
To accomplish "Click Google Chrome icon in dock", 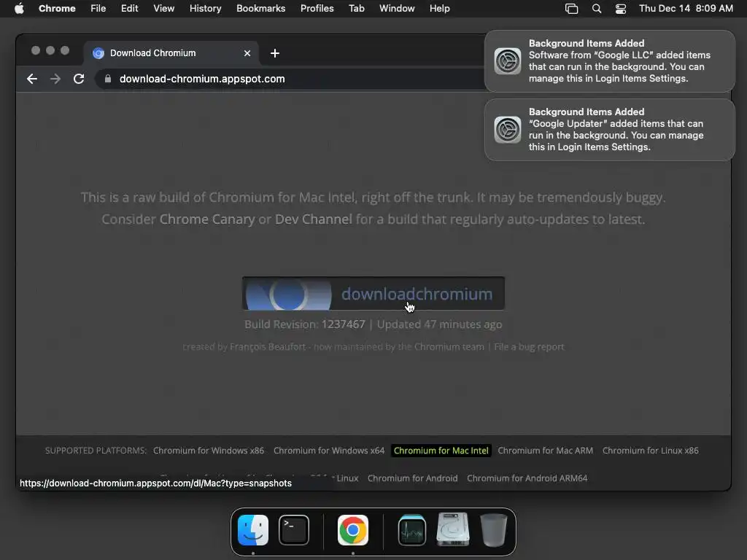I will pos(353,529).
